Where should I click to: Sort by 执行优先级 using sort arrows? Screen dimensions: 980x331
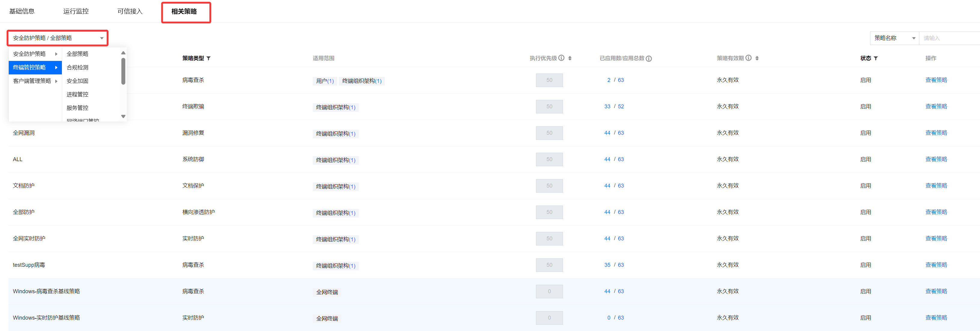[x=570, y=59]
